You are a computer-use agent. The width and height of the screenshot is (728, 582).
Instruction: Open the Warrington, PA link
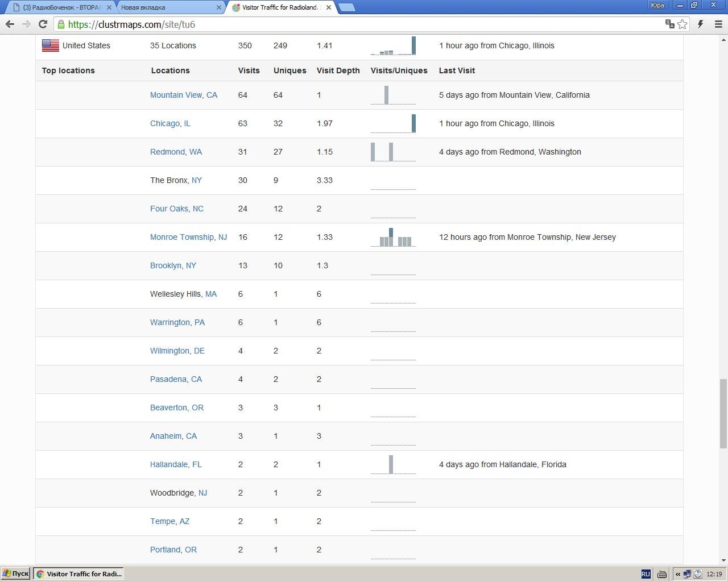tap(177, 322)
